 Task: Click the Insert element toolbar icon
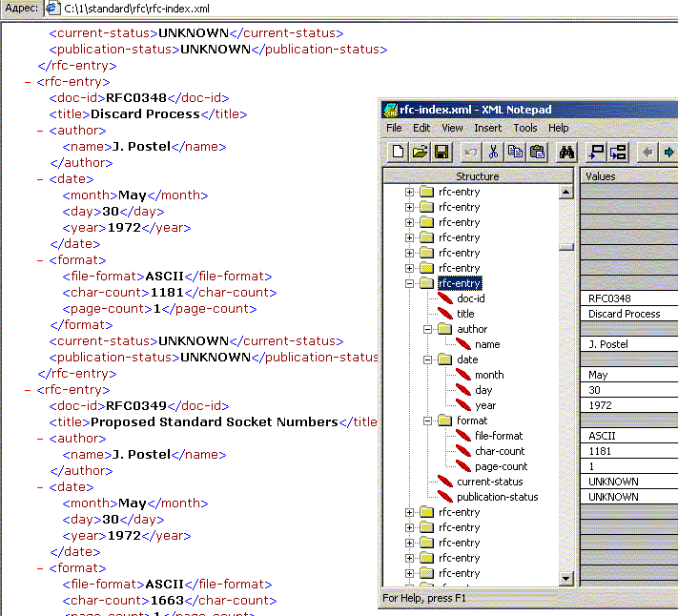point(596,152)
